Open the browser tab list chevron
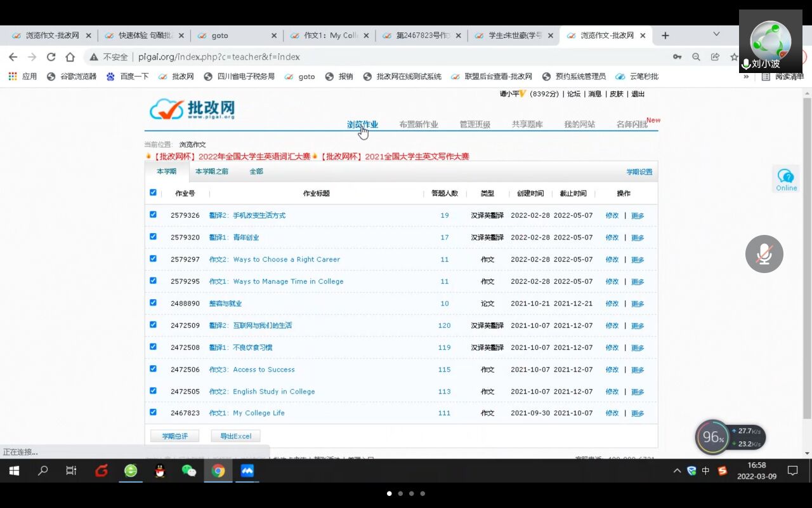Screen dimensions: 812x508 click(716, 34)
